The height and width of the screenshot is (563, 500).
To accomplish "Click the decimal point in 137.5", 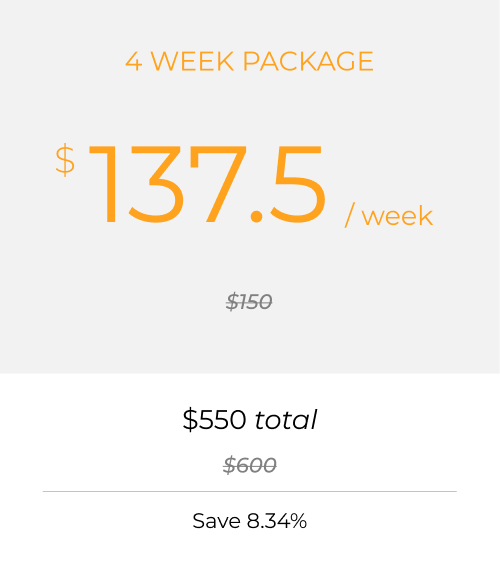I will (256, 217).
